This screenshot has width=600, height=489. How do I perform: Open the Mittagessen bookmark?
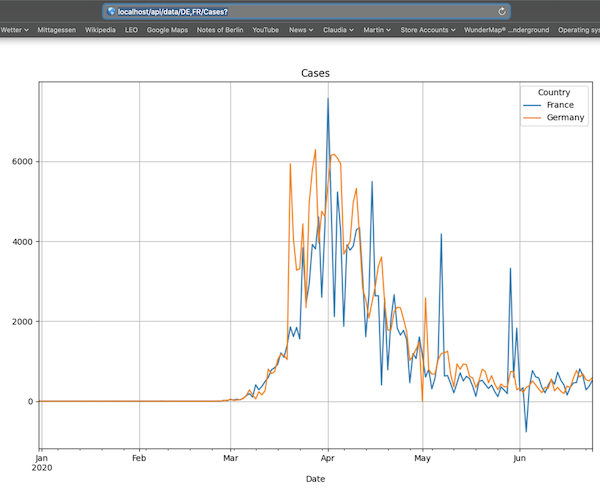56,30
